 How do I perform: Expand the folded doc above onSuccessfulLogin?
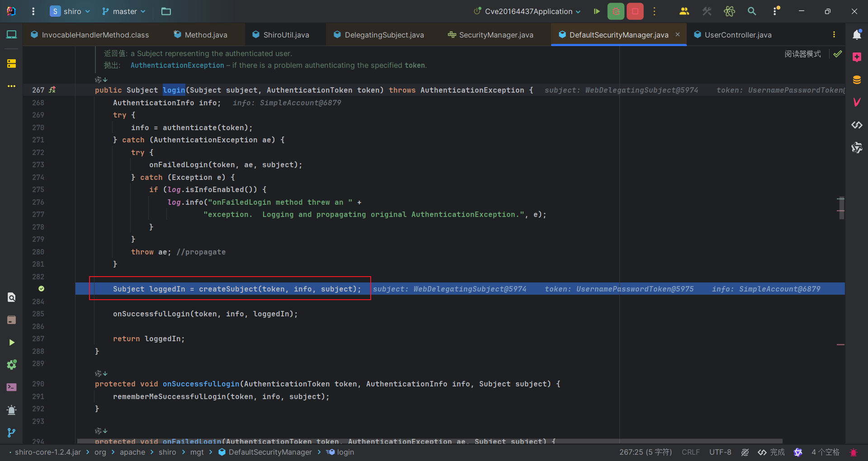101,373
